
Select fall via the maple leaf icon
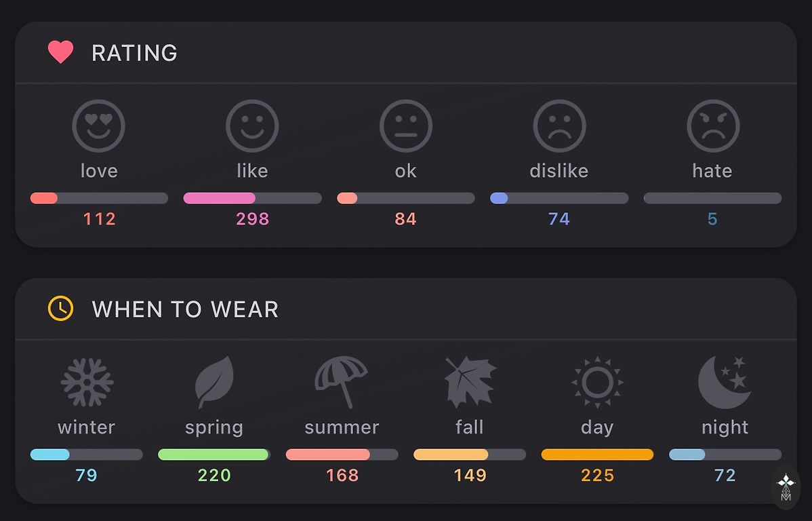[470, 383]
